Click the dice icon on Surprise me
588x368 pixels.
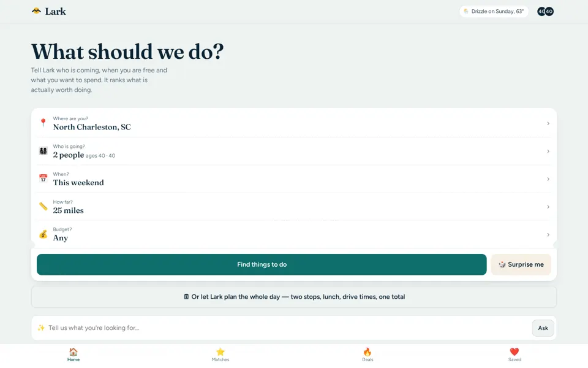[502, 265]
